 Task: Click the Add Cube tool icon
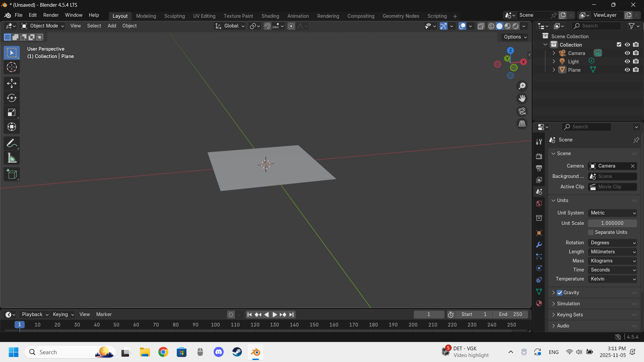[12, 174]
